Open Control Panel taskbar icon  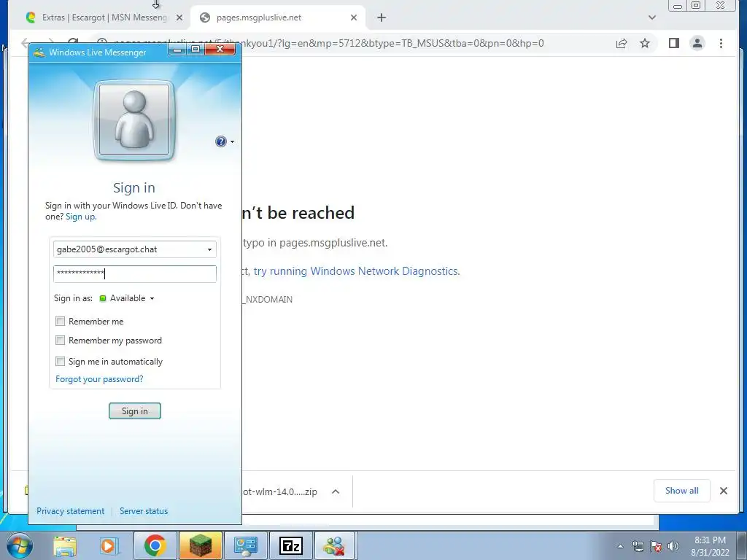tap(246, 545)
